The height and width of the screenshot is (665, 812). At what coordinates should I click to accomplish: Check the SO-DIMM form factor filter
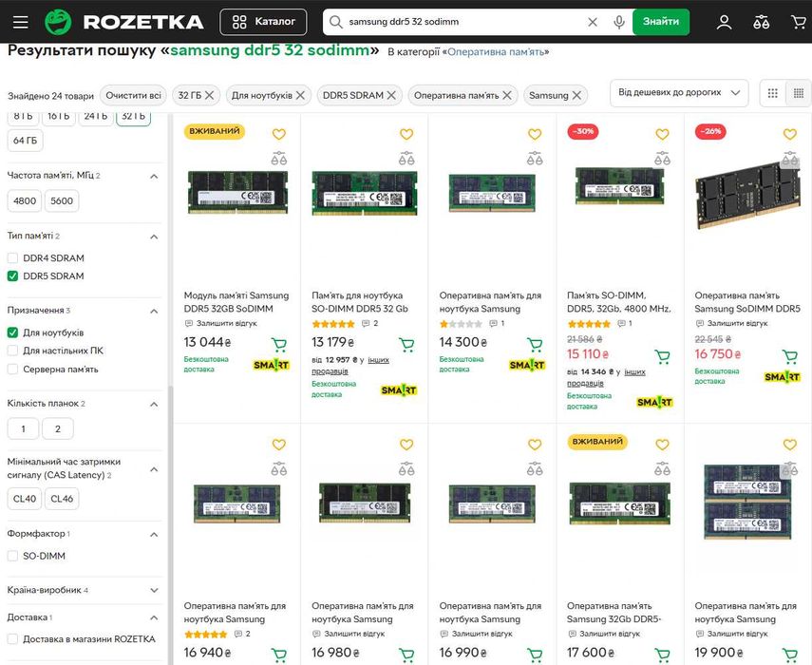pos(13,556)
